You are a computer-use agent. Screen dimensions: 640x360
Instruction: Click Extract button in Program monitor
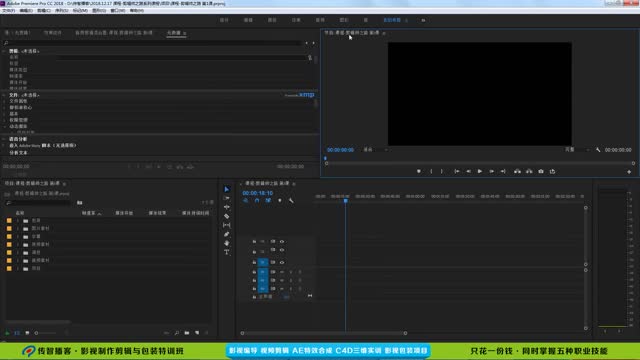(529, 171)
